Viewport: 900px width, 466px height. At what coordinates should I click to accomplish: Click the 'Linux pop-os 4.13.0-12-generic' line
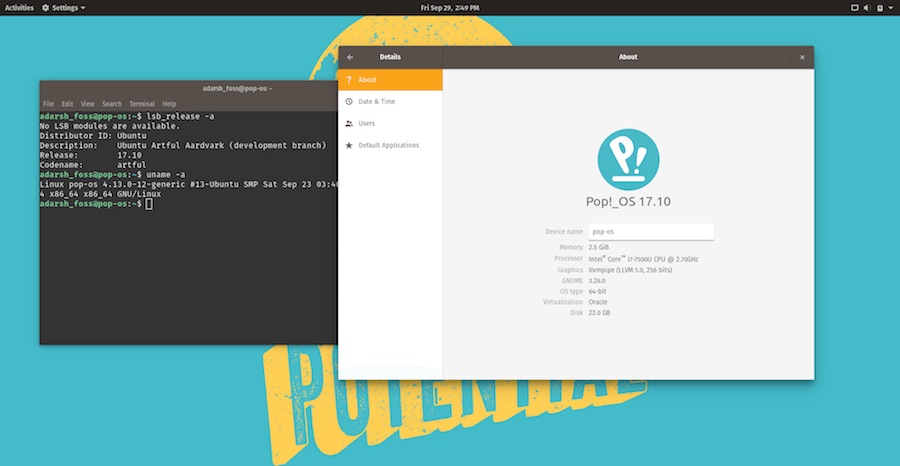point(188,185)
